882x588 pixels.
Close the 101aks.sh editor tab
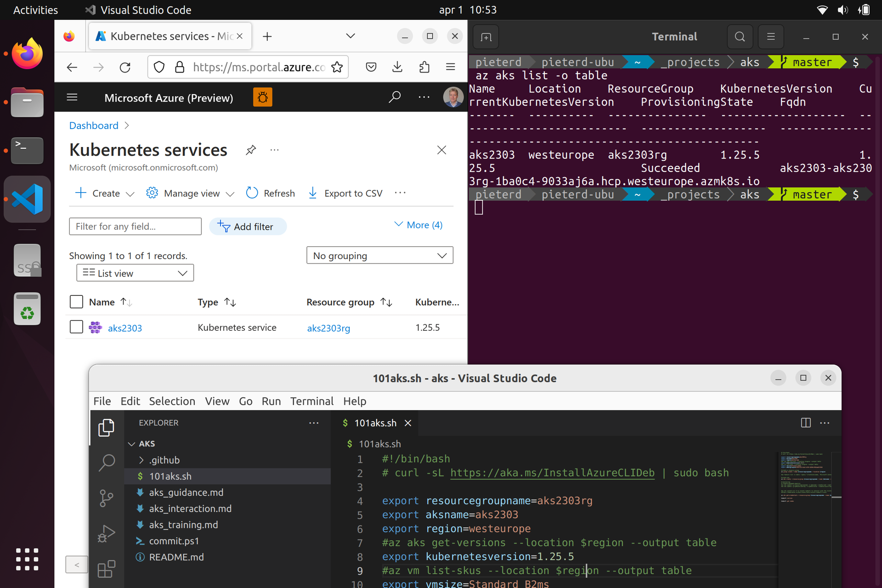pyautogui.click(x=408, y=423)
